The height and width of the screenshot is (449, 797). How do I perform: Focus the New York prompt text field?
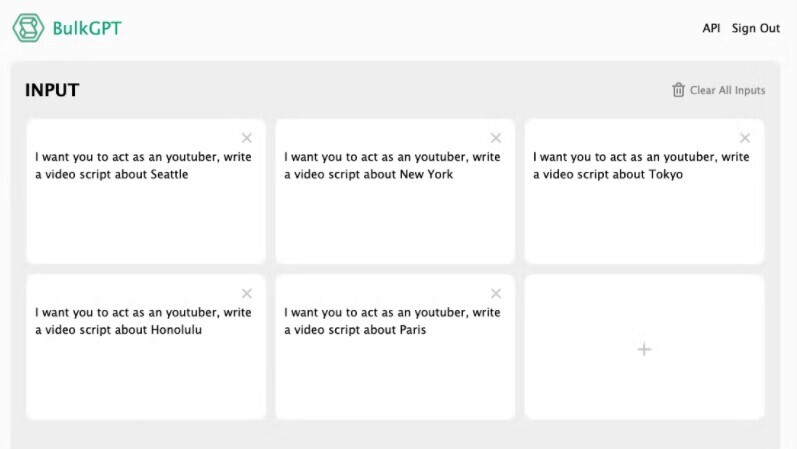coord(392,165)
